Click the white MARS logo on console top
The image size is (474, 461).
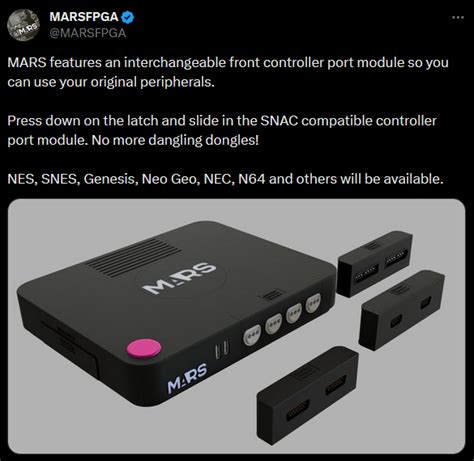pos(180,278)
